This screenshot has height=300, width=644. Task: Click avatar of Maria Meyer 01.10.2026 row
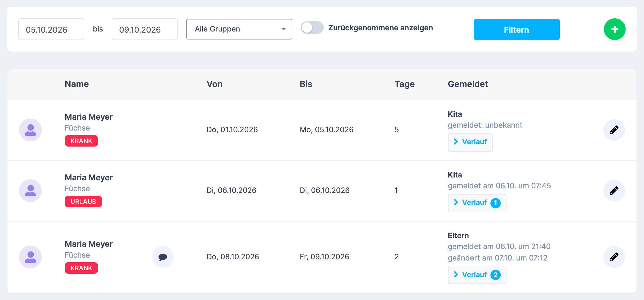pos(30,130)
